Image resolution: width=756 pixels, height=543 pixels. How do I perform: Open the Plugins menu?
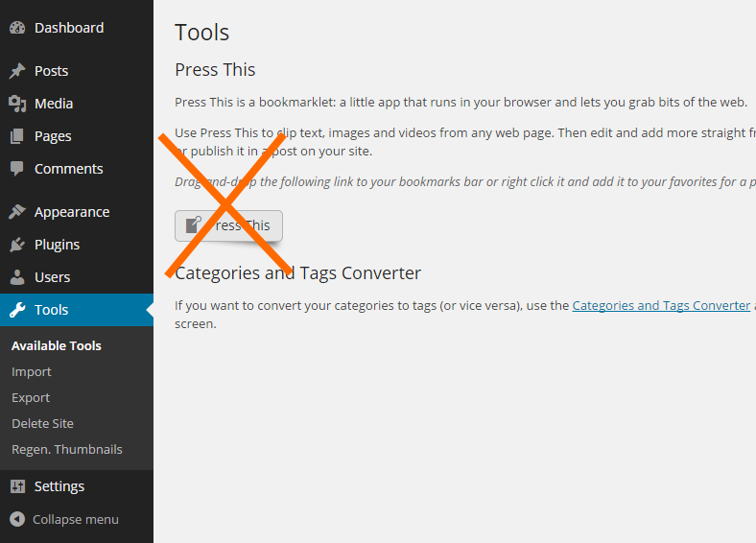coord(57,245)
